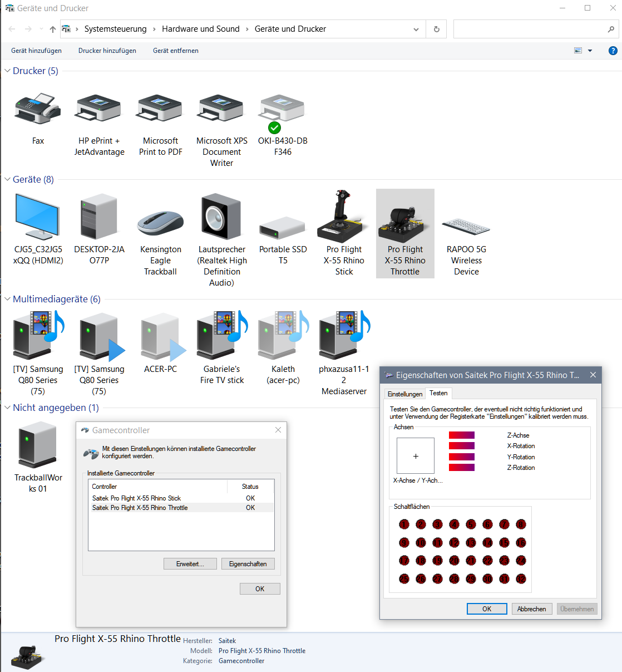622x672 pixels.
Task: Close the Eigenschaften von Saitek dialog
Action: tap(593, 375)
